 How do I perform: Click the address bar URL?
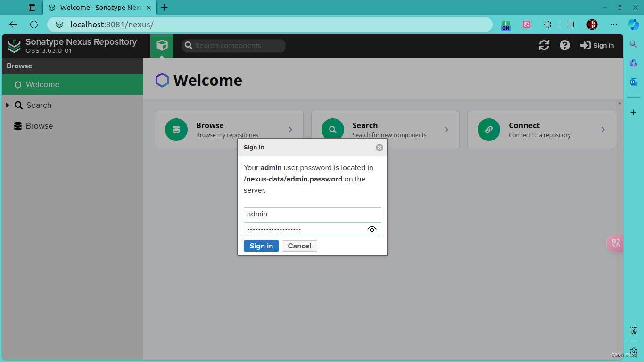[x=112, y=25]
